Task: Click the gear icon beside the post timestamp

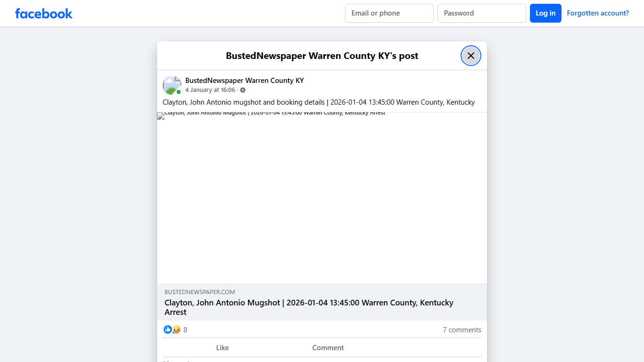Action: [x=243, y=90]
